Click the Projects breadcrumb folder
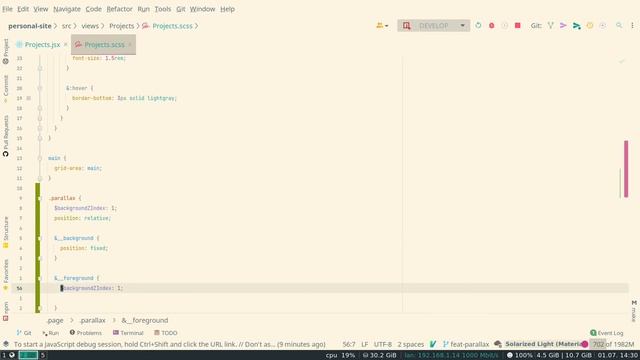This screenshot has width=640, height=360. 122,26
